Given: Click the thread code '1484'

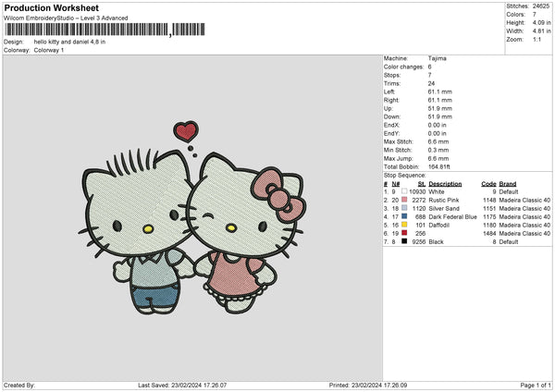Looking at the screenshot, I should [489, 234].
